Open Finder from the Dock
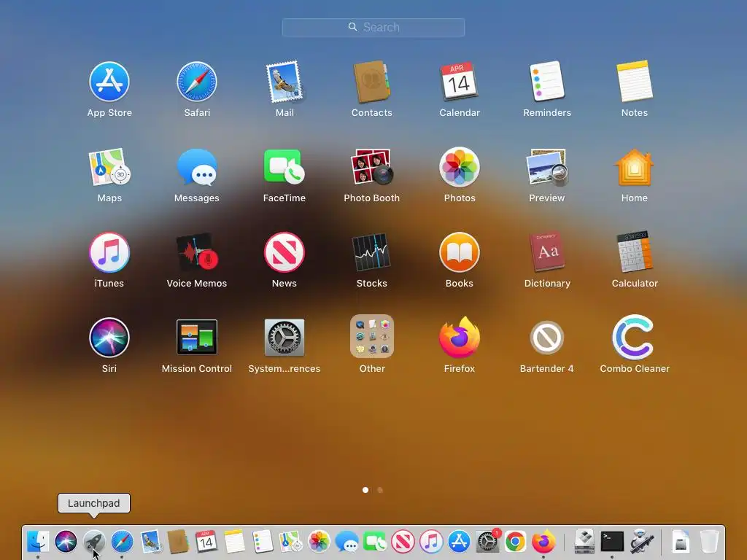The height and width of the screenshot is (560, 747). 38,542
